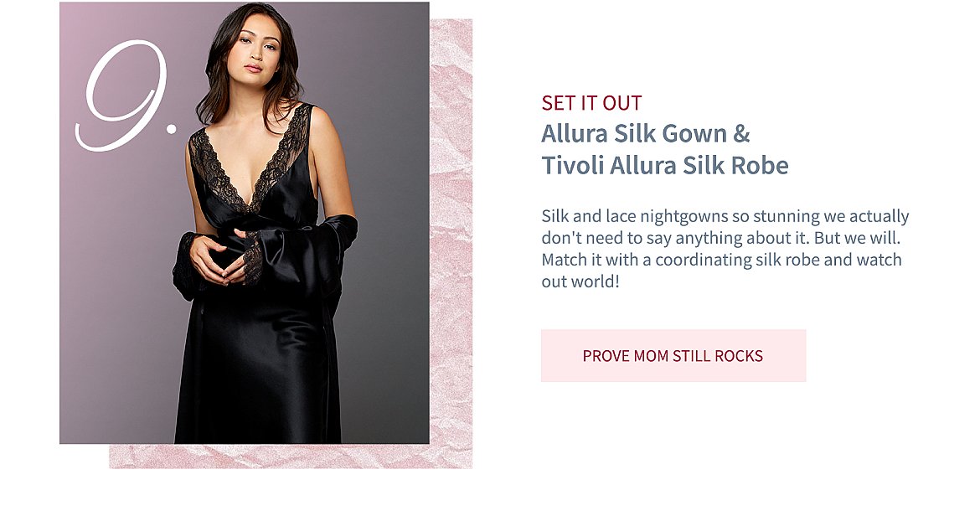Click the words out world! in the description

tap(580, 281)
